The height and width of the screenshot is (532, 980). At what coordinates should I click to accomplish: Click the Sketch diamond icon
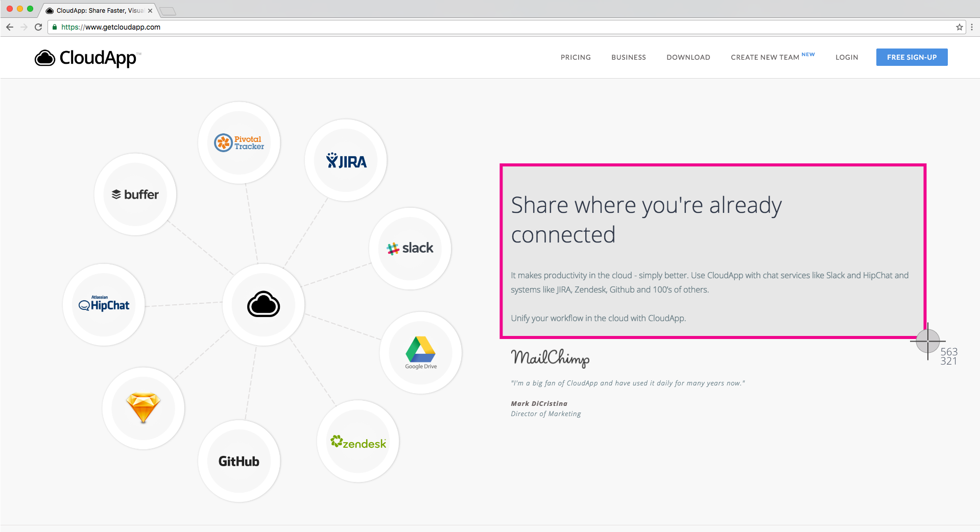point(144,408)
